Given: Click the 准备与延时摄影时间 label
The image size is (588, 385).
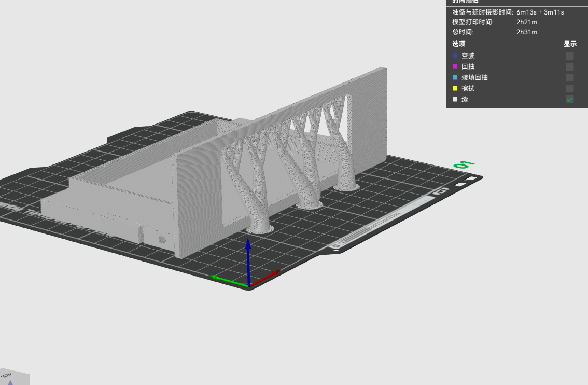Looking at the screenshot, I should coord(483,12).
